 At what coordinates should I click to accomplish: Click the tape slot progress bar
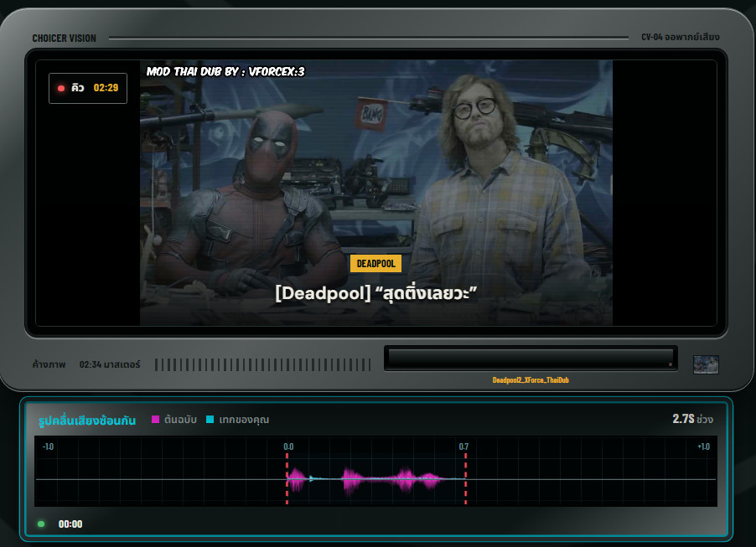tap(531, 358)
